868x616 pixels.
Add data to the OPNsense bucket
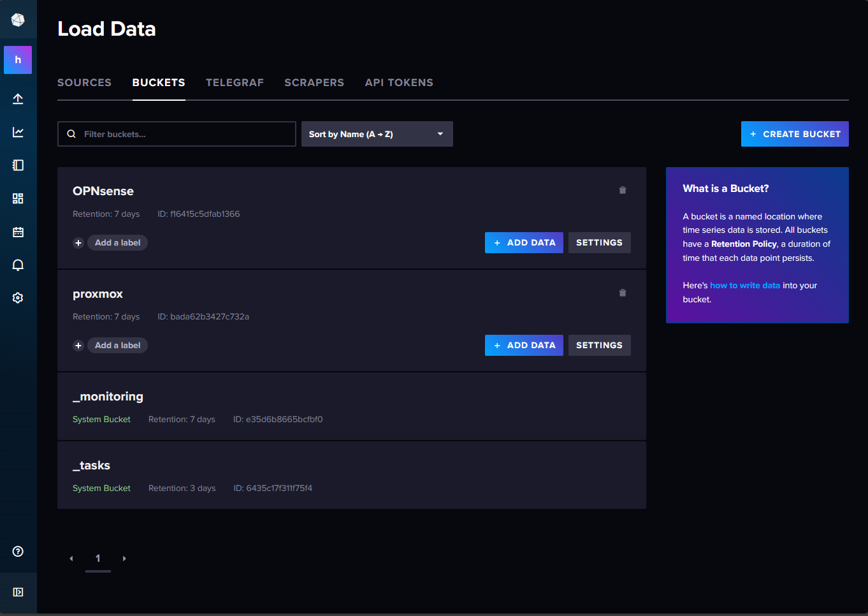pyautogui.click(x=524, y=242)
